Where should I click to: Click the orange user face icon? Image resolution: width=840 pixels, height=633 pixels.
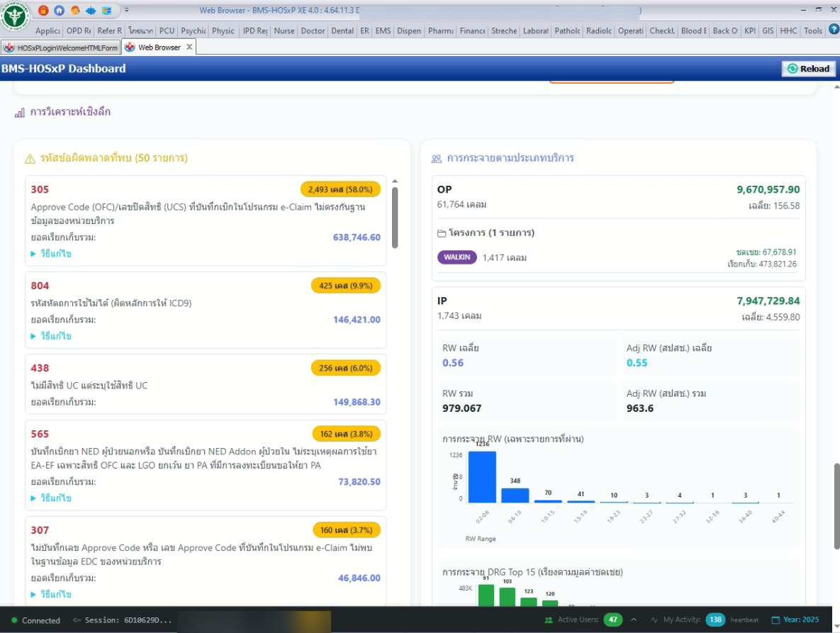(75, 11)
